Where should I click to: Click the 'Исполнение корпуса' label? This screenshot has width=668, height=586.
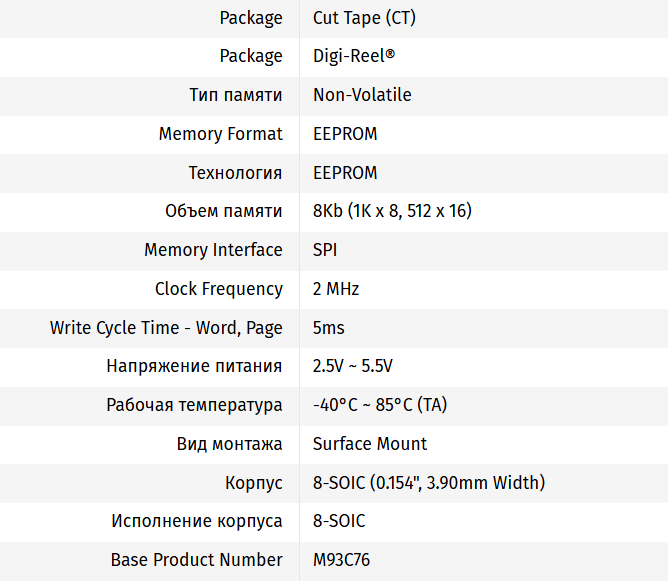[197, 521]
